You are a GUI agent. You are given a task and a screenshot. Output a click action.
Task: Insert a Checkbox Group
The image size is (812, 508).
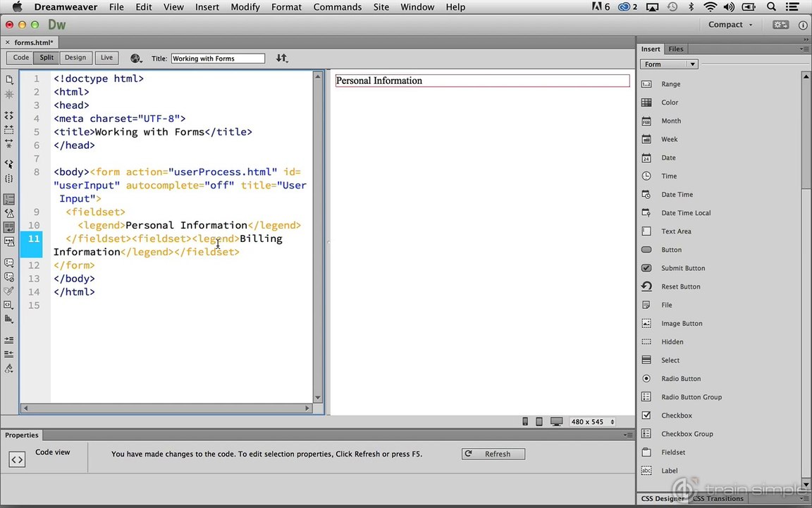(687, 434)
